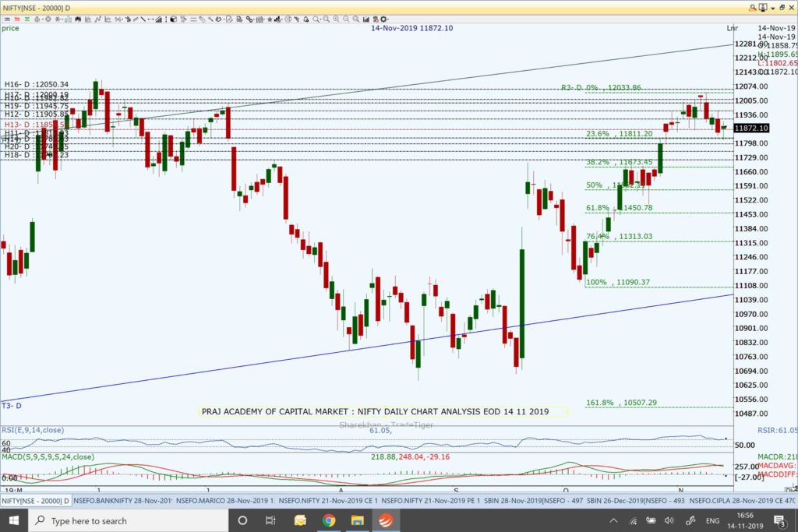The image size is (798, 532).
Task: Switch to NSEFO.BANKNIFTY 28-Nov tab
Action: click(123, 501)
